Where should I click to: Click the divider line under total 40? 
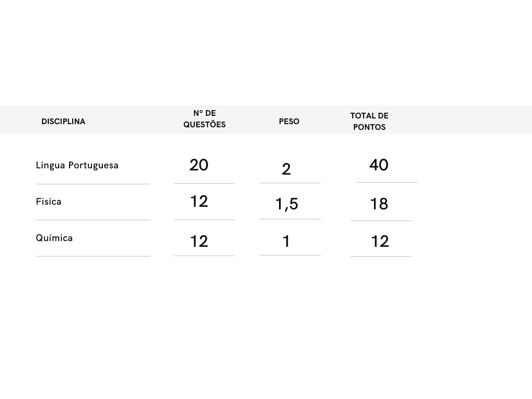[387, 182]
